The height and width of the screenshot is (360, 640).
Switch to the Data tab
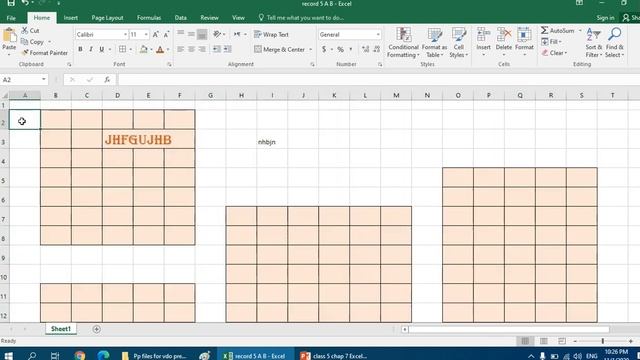[x=181, y=18]
